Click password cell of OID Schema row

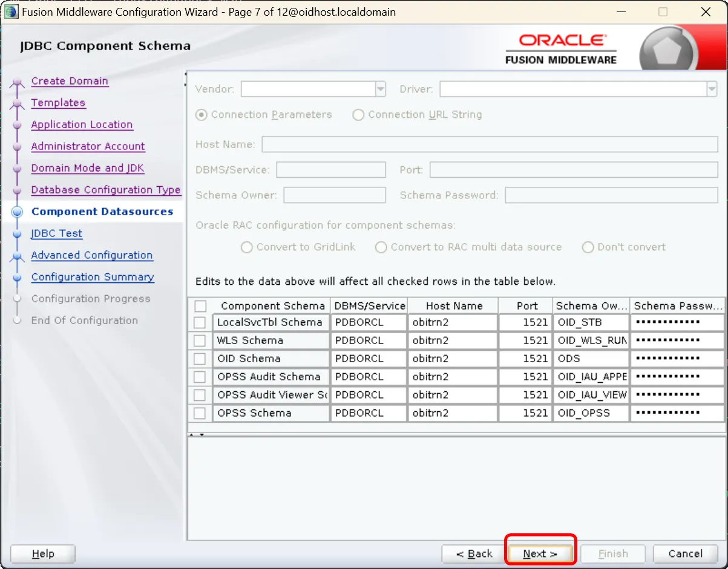click(677, 359)
